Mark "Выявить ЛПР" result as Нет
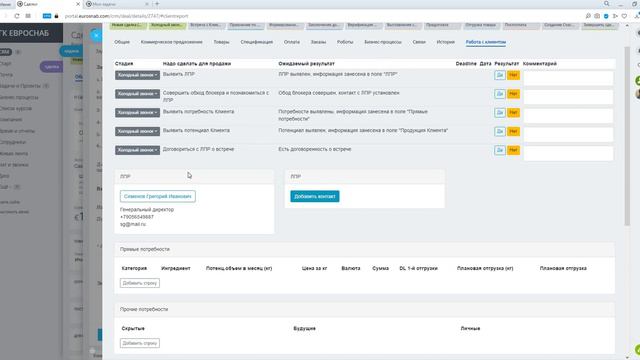The image size is (640, 360). tap(513, 75)
